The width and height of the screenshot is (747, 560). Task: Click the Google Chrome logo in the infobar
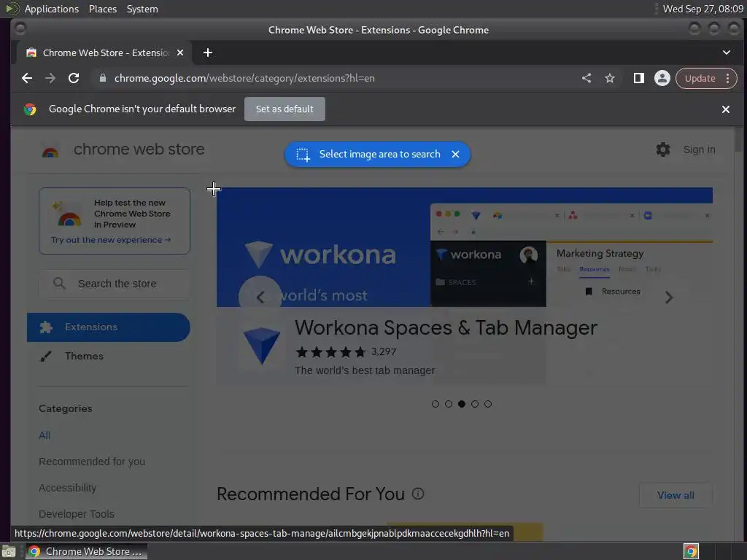point(30,109)
